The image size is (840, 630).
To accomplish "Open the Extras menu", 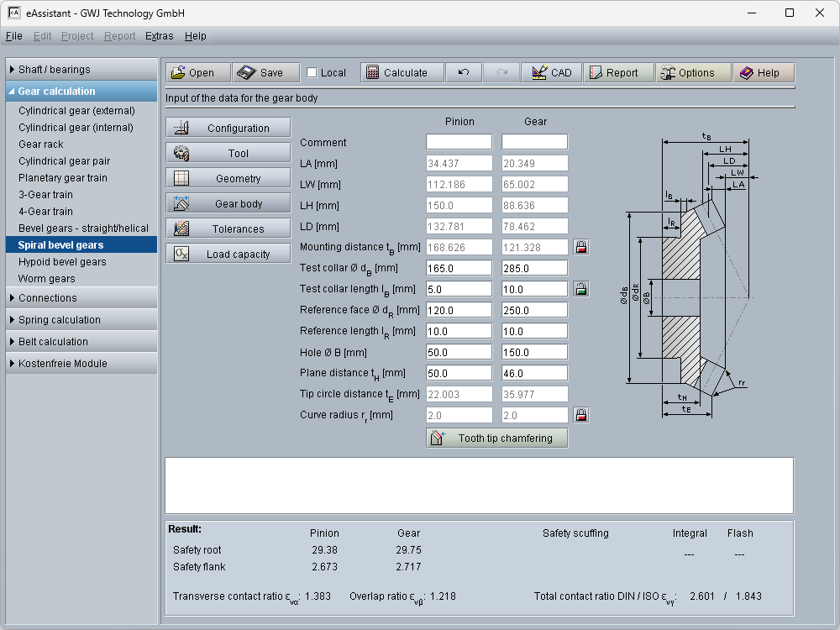I will point(159,36).
